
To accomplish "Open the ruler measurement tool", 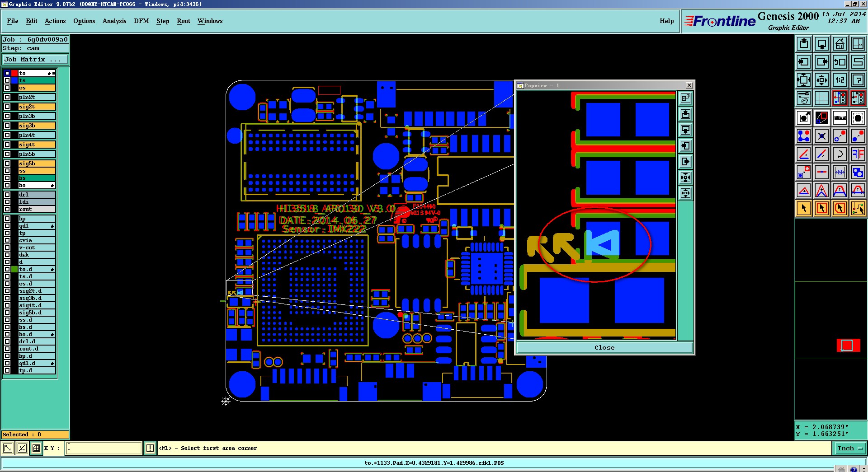I will coord(840,118).
